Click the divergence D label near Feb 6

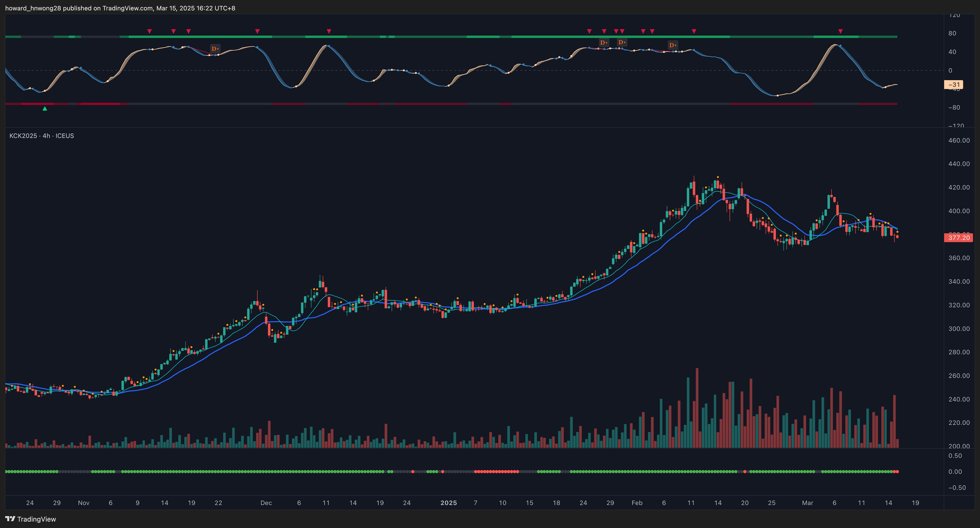click(x=673, y=45)
